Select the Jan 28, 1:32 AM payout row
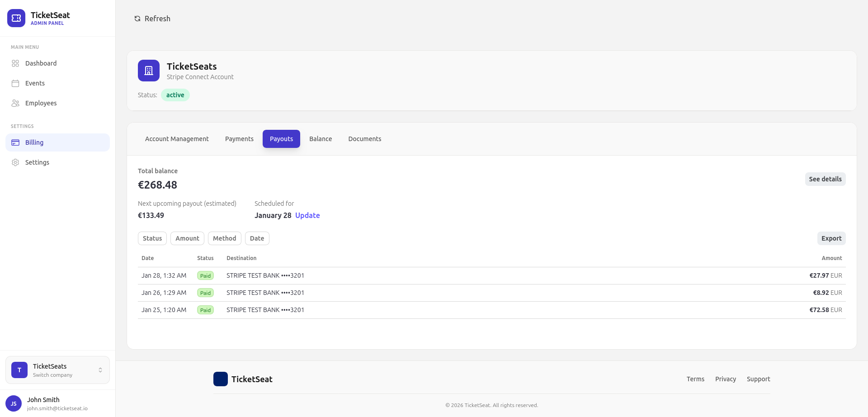Image resolution: width=868 pixels, height=417 pixels. [492, 275]
